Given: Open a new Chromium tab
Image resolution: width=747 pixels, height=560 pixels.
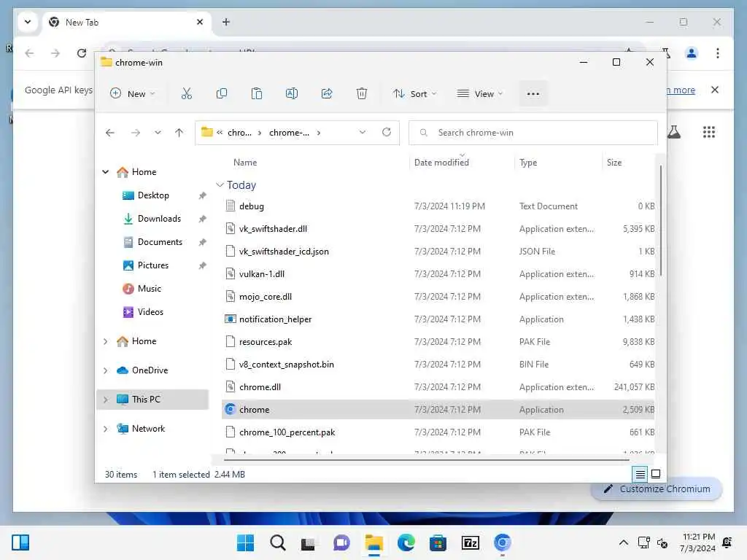Looking at the screenshot, I should (x=226, y=22).
